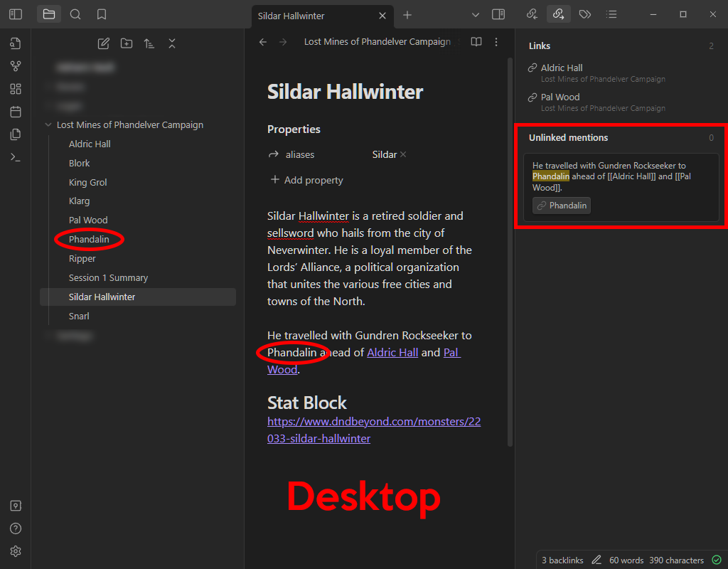Open Pal Wood in Links pane
This screenshot has height=569, width=728.
click(560, 97)
